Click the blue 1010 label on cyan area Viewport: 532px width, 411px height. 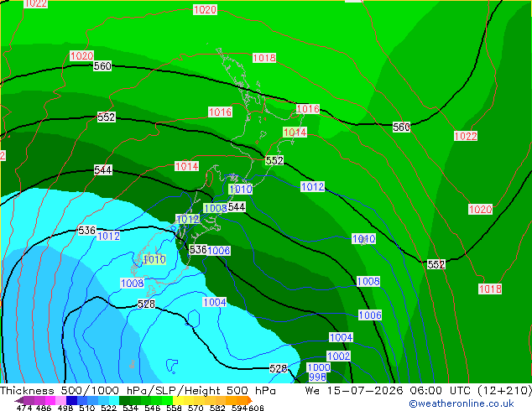click(154, 260)
